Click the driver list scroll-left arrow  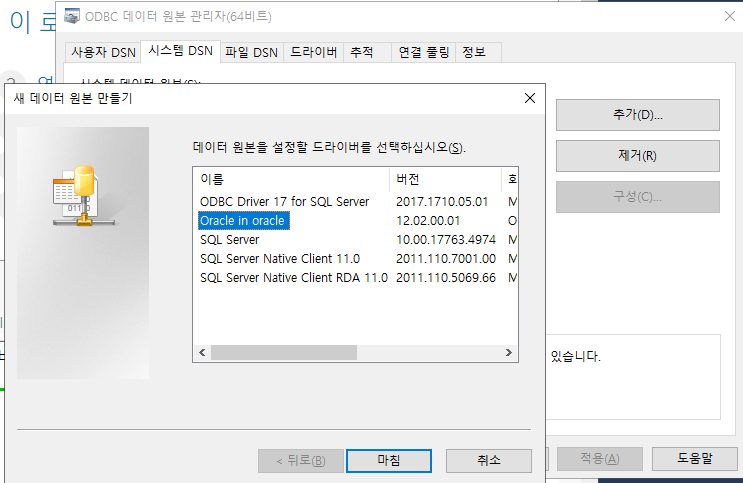pyautogui.click(x=202, y=353)
